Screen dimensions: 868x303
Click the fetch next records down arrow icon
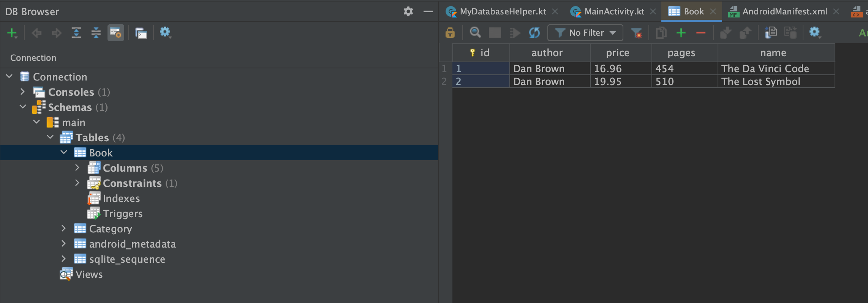(726, 33)
